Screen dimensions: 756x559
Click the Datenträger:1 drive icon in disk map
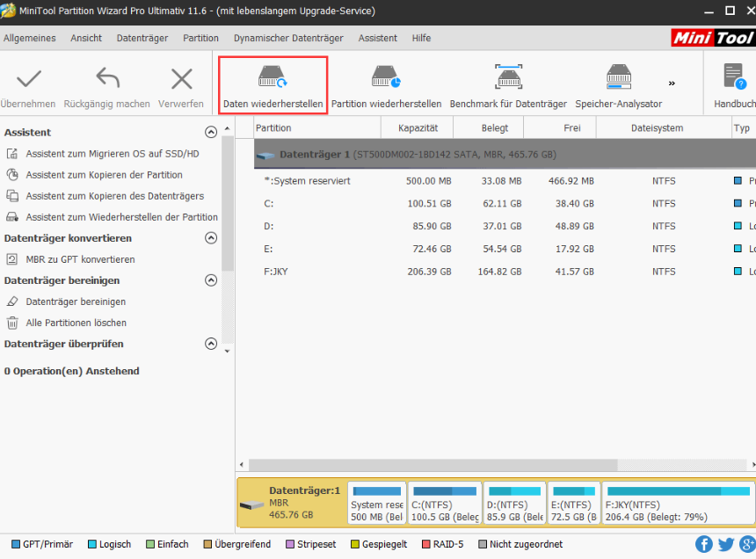coord(251,505)
